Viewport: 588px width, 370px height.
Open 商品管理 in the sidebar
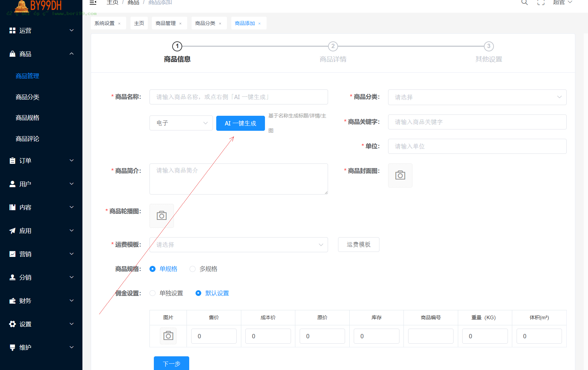(x=27, y=76)
